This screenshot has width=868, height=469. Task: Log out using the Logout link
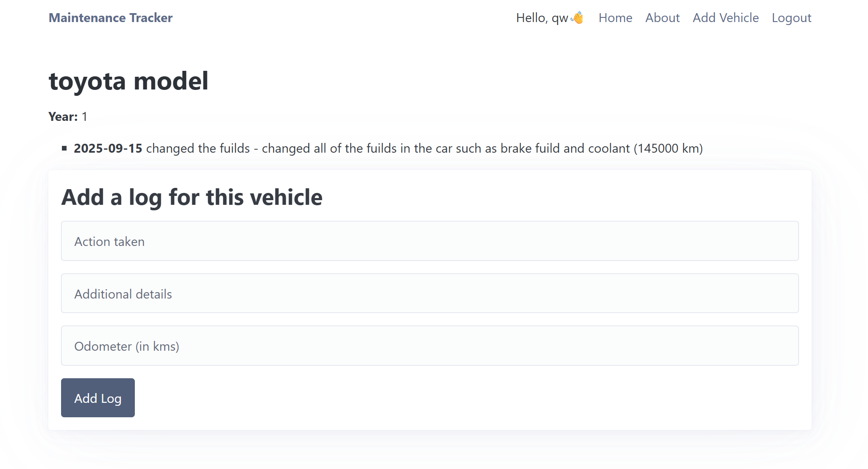pyautogui.click(x=791, y=18)
